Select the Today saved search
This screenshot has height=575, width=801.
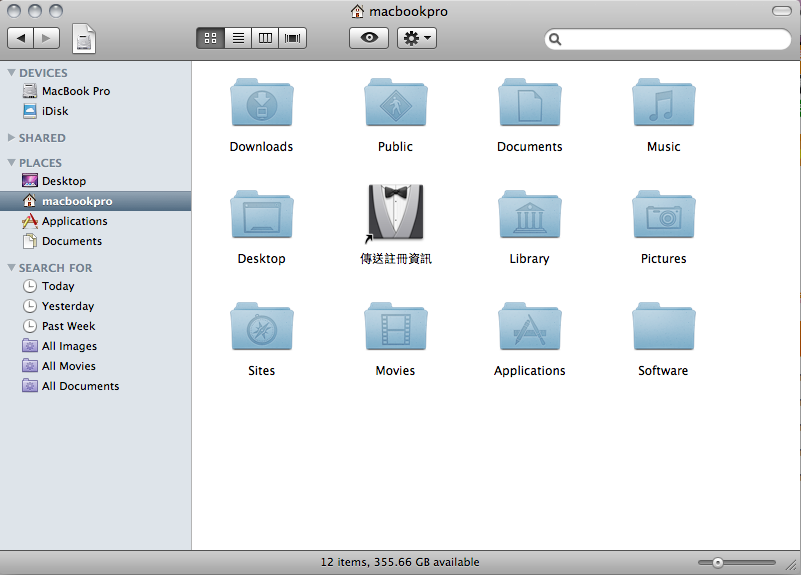[96, 286]
